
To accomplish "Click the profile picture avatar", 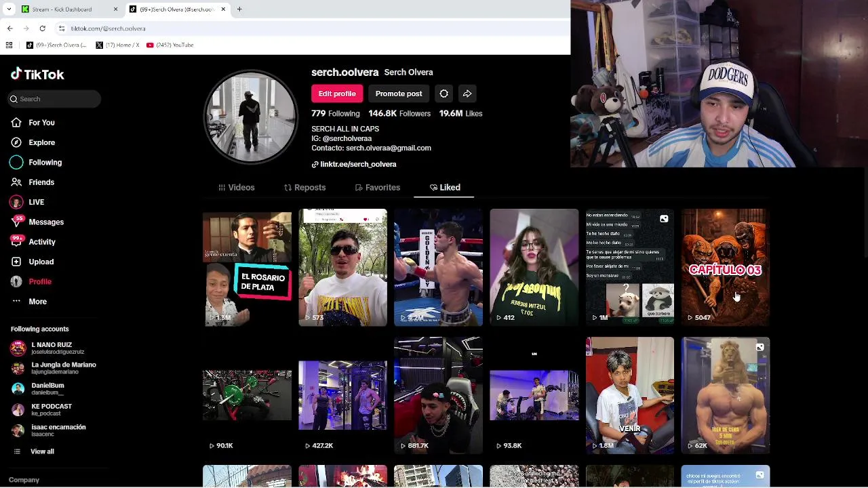I will pyautogui.click(x=251, y=117).
